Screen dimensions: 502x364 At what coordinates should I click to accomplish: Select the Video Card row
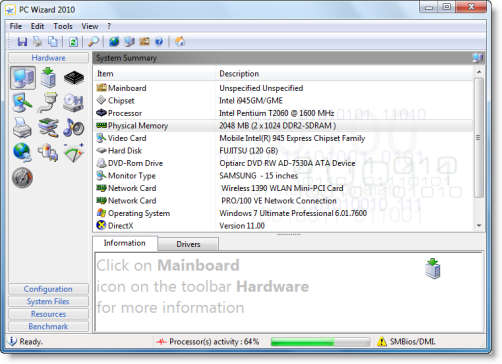pyautogui.click(x=284, y=138)
